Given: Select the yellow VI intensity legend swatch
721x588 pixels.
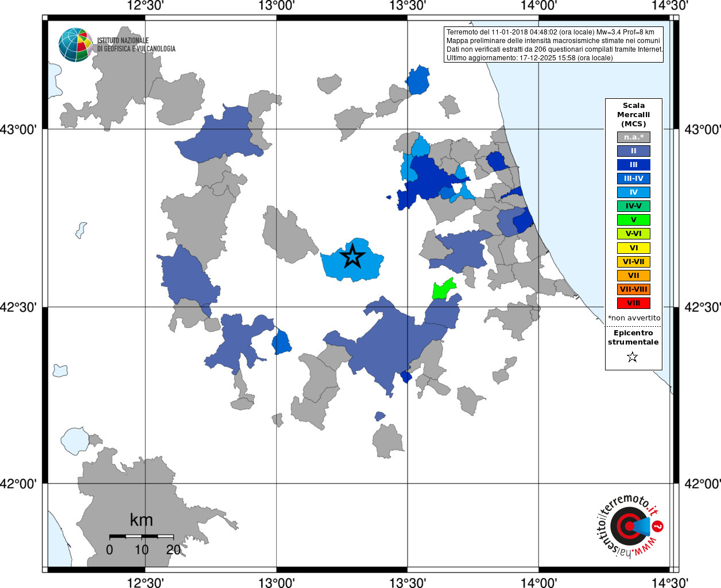Looking at the screenshot, I should click(634, 248).
